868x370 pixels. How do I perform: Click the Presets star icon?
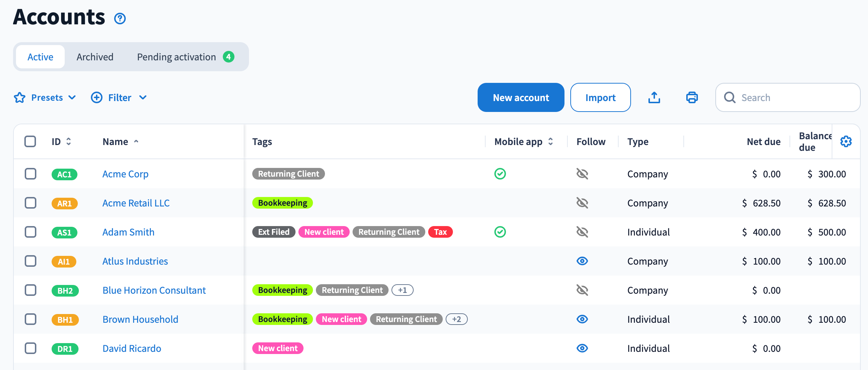(x=20, y=97)
